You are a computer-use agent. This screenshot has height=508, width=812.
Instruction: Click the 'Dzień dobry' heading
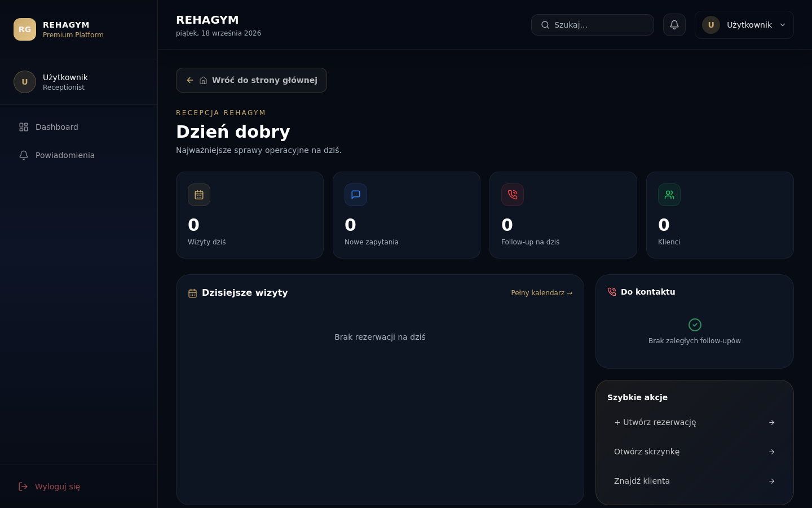click(x=233, y=132)
